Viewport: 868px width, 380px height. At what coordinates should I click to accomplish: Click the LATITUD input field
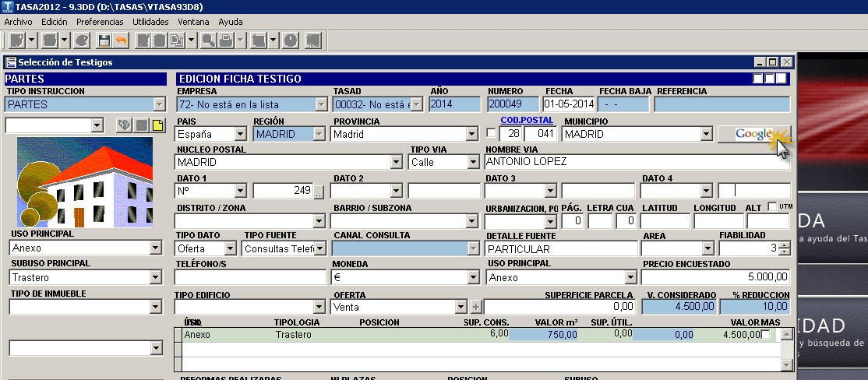click(665, 221)
